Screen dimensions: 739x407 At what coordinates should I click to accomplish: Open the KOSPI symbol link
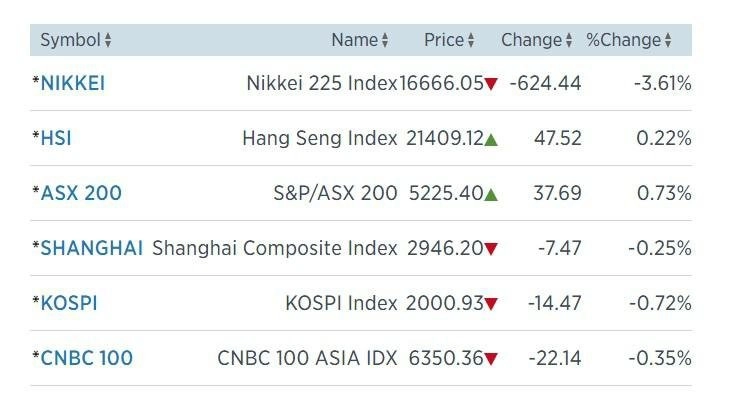(x=69, y=303)
